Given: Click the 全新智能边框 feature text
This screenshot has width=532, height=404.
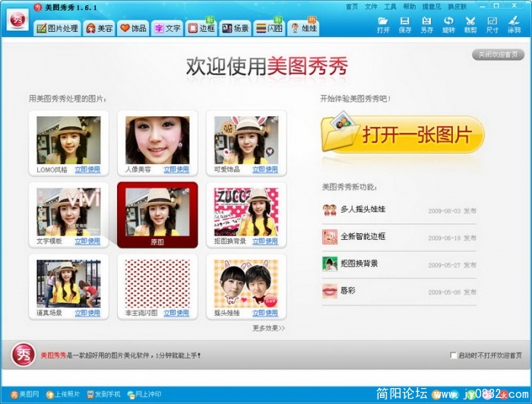Looking at the screenshot, I should point(363,237).
